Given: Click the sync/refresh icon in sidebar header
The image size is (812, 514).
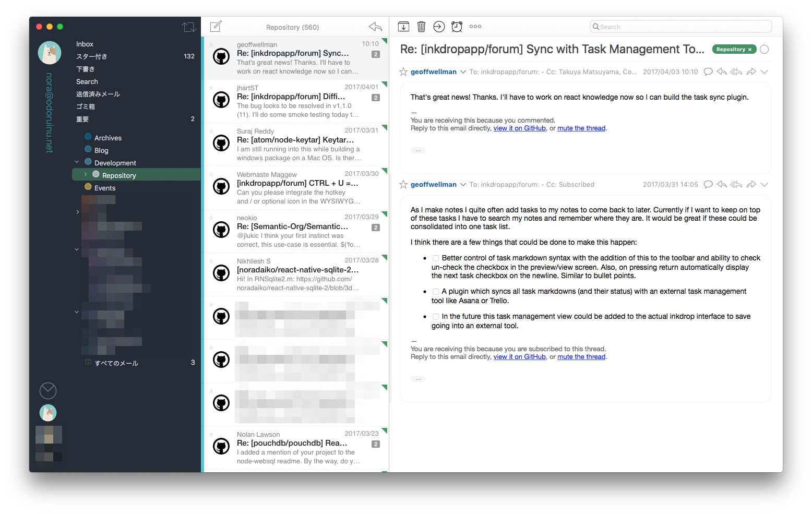Looking at the screenshot, I should pyautogui.click(x=189, y=27).
